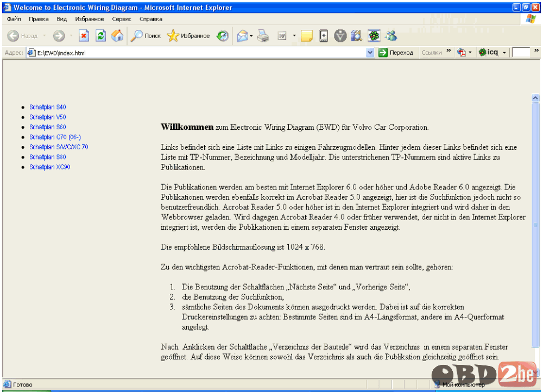
Task: Open Избранное (Favorites) star button
Action: 188,36
